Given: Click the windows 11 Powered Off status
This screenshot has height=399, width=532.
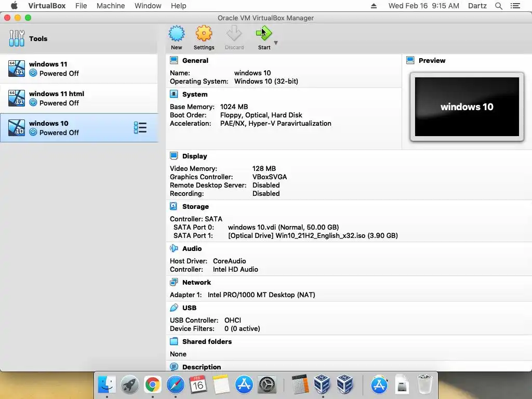Looking at the screenshot, I should [x=59, y=73].
